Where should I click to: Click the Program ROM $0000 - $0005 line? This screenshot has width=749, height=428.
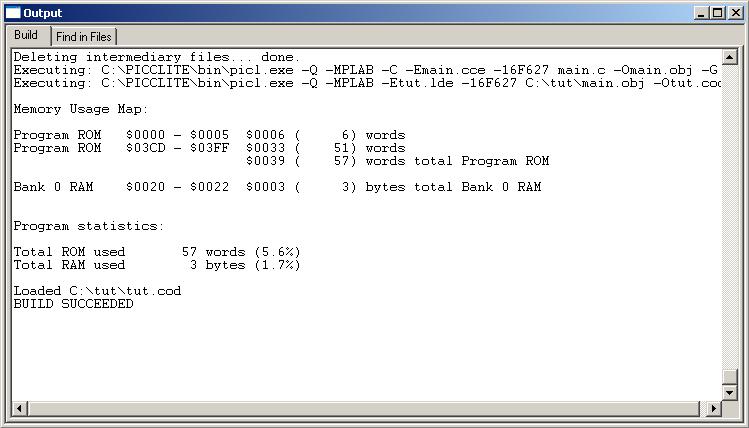tap(209, 135)
